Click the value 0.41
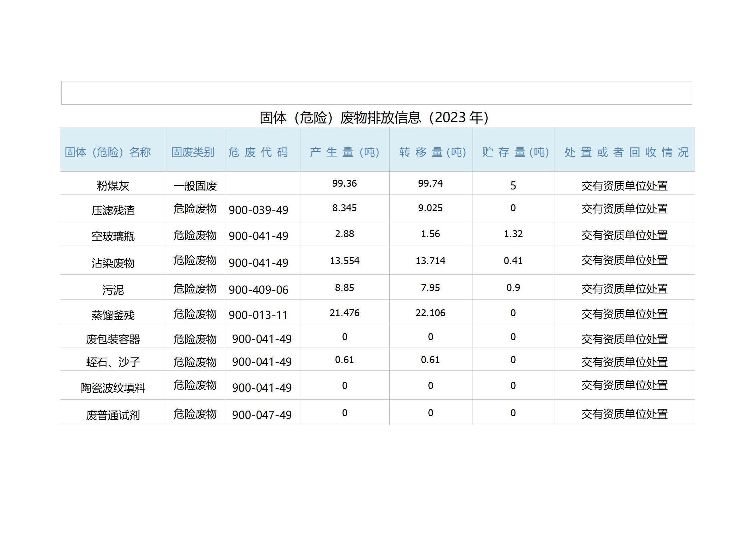 pos(513,261)
